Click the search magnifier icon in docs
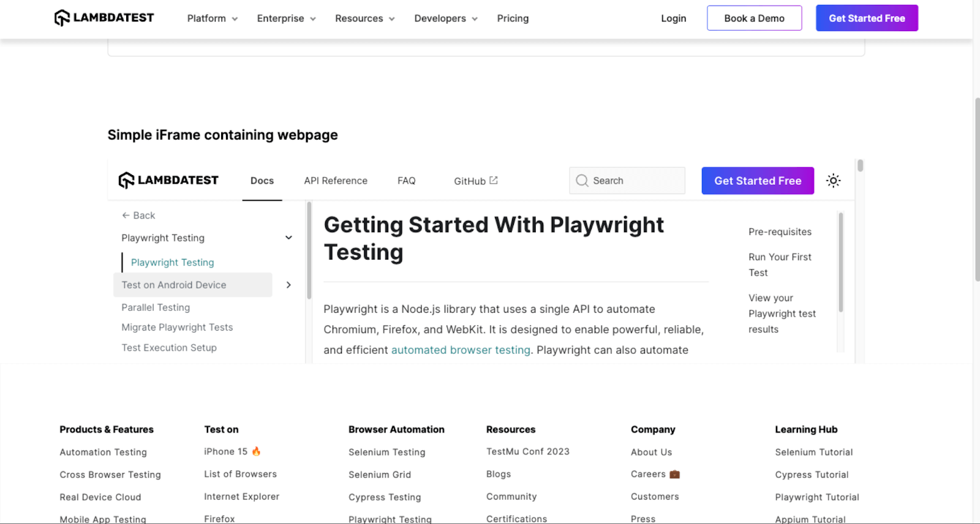The height and width of the screenshot is (524, 980). [582, 181]
